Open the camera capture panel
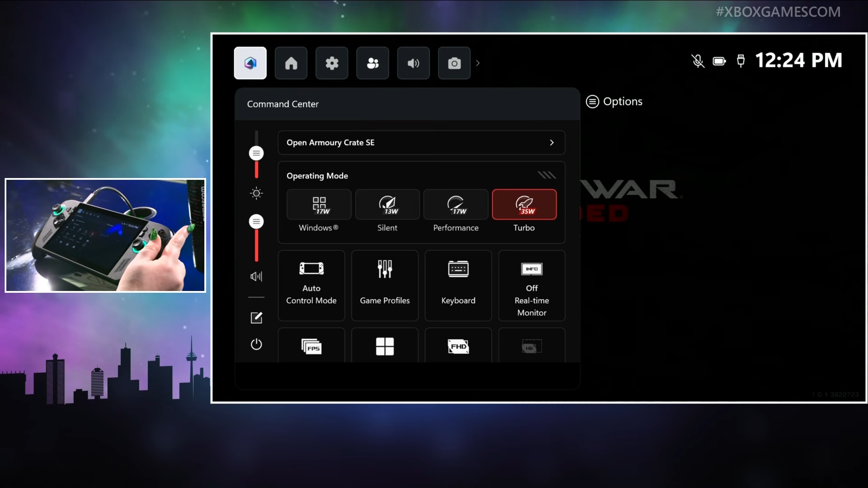 [454, 63]
